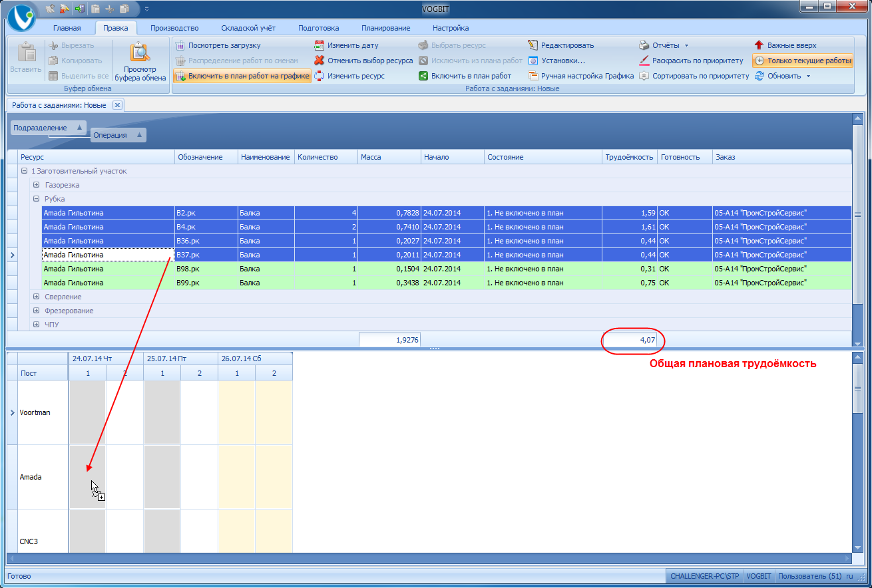The image size is (872, 588).
Task: Open Просмотр буфера обмена
Action: (x=140, y=61)
